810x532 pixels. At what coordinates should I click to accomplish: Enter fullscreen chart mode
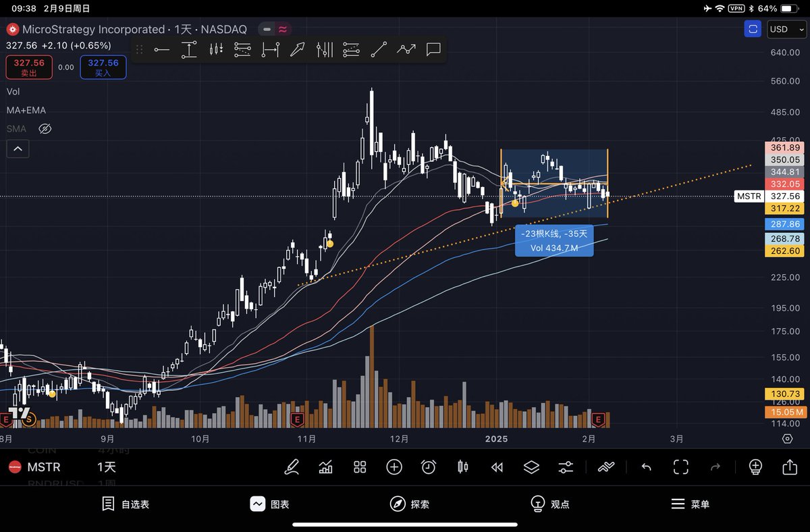[x=681, y=467]
